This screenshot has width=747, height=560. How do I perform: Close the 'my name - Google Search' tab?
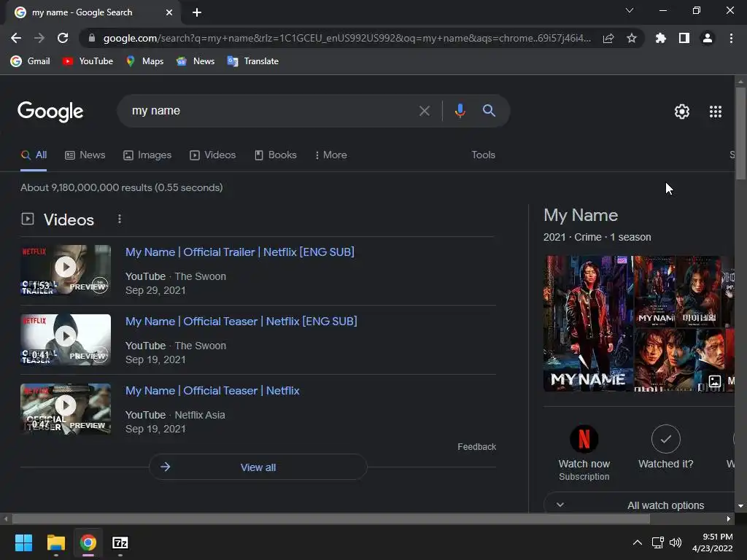[x=169, y=12]
